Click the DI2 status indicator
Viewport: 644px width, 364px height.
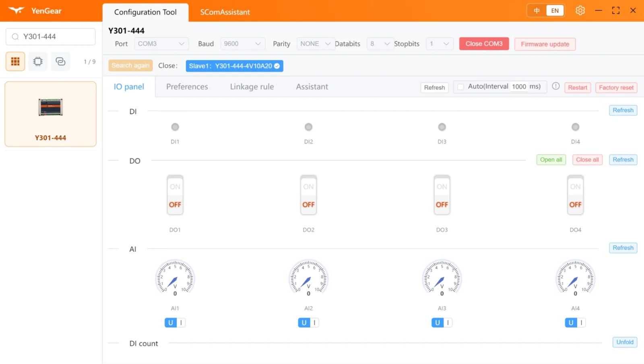point(309,127)
